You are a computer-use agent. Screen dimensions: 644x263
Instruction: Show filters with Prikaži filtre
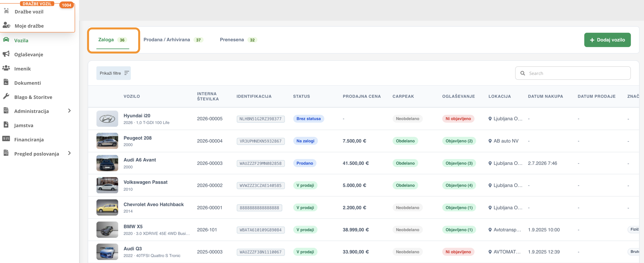point(114,73)
